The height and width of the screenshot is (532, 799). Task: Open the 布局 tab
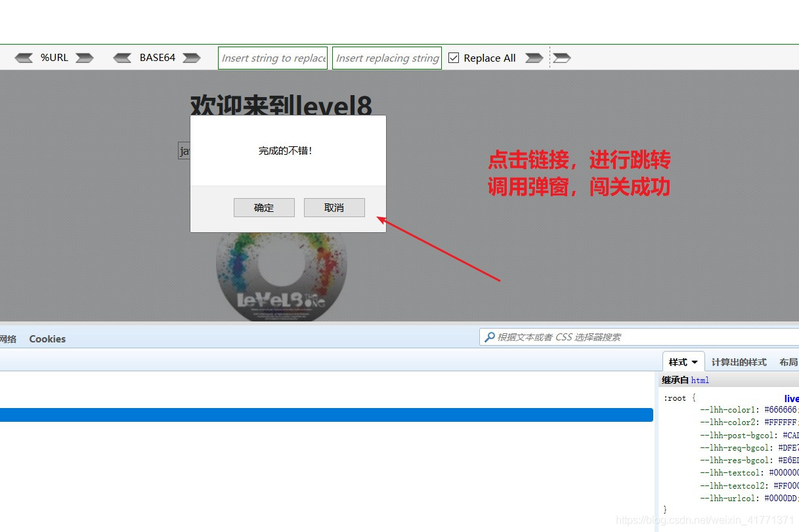pos(788,362)
